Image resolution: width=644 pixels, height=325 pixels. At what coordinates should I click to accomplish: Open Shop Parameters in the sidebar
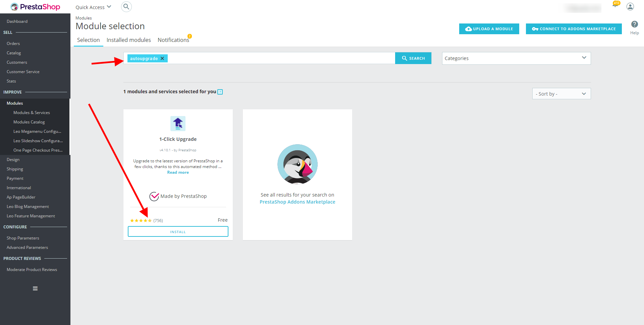coord(23,238)
